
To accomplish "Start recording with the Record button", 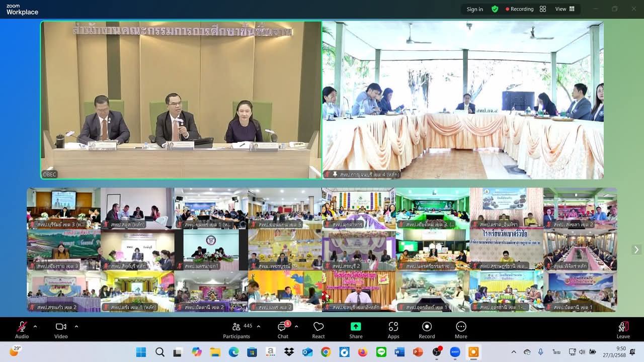I will (427, 330).
